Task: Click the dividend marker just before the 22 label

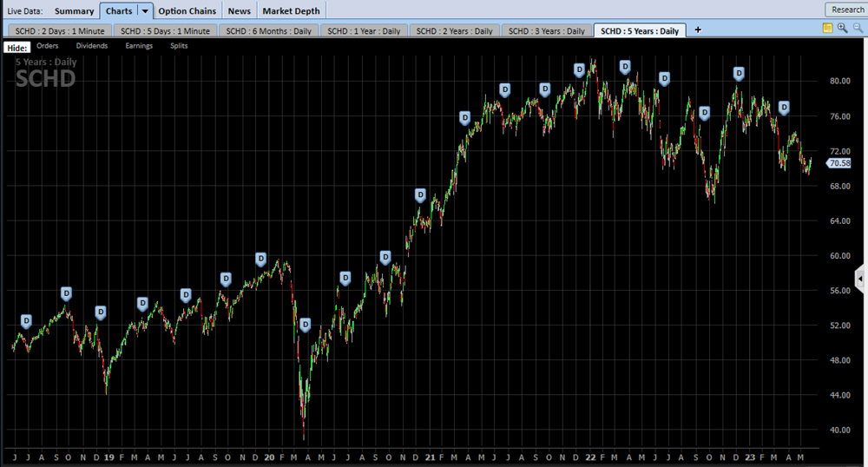Action: point(579,69)
